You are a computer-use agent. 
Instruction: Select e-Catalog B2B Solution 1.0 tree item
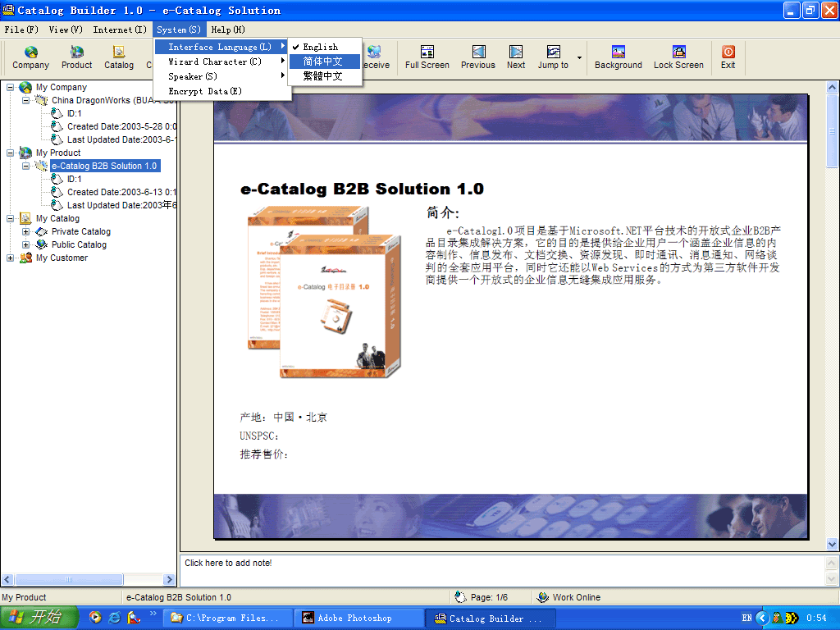(104, 166)
